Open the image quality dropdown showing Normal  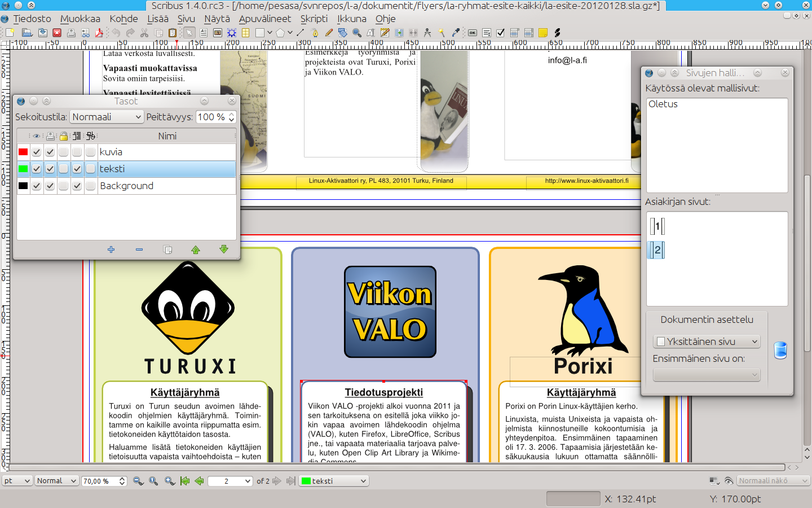56,481
